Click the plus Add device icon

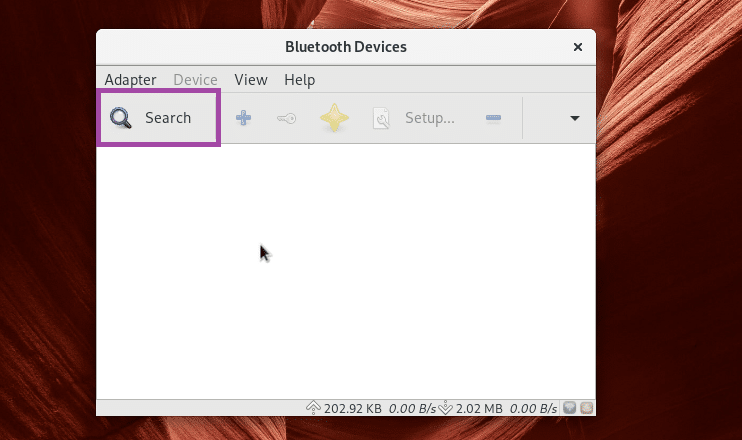point(243,118)
